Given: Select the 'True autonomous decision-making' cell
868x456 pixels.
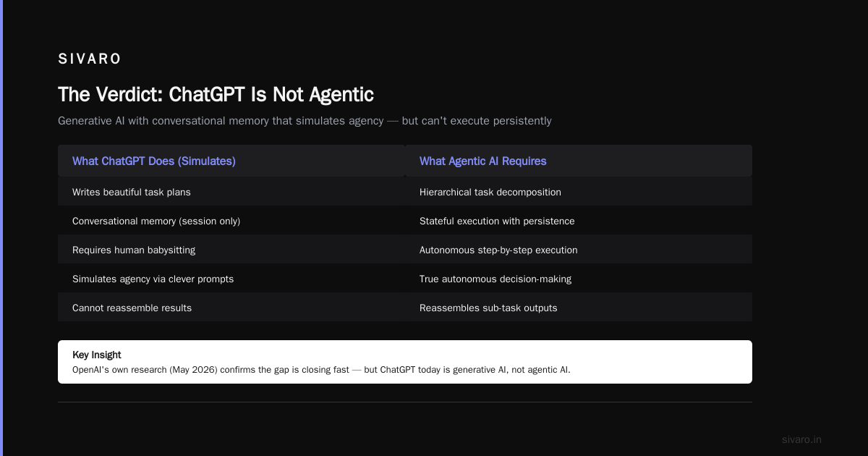Looking at the screenshot, I should (x=579, y=279).
